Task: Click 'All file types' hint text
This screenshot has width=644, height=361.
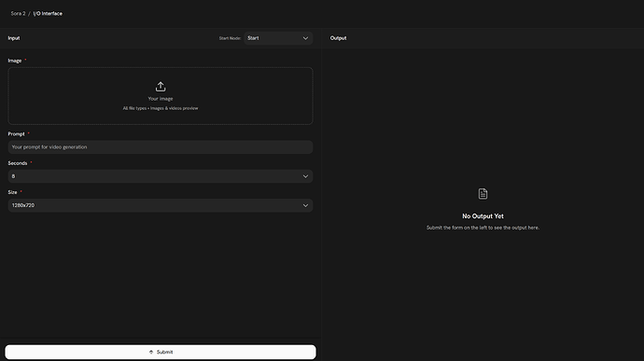Action: point(161,108)
